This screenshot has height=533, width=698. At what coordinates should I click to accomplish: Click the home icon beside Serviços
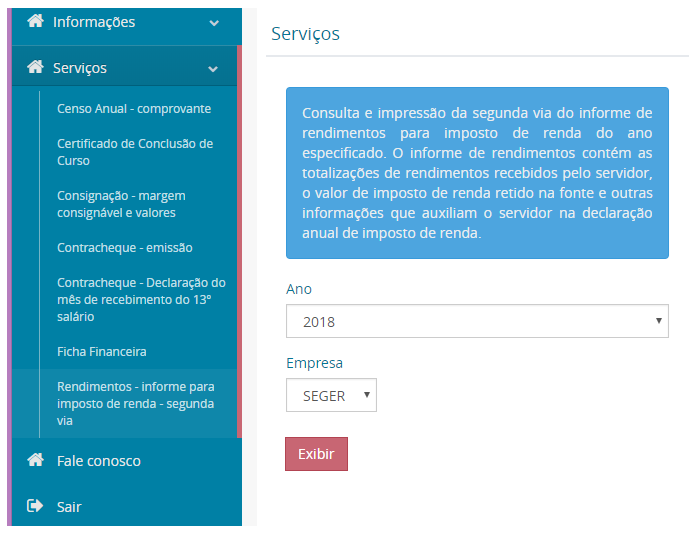[x=35, y=68]
